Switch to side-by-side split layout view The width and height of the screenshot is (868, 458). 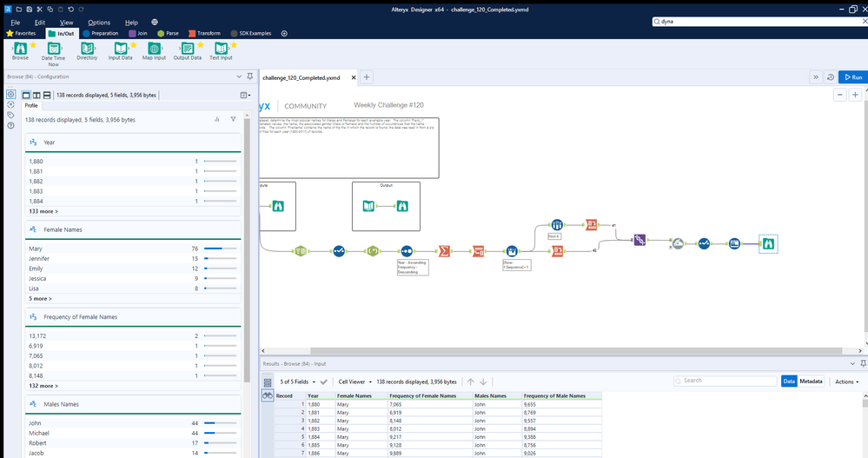[x=36, y=96]
